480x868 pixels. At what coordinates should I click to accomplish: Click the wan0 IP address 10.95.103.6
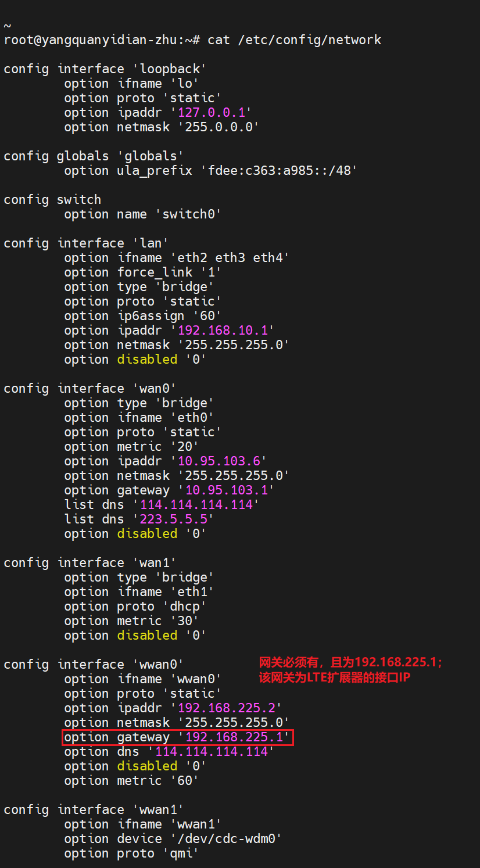[219, 461]
